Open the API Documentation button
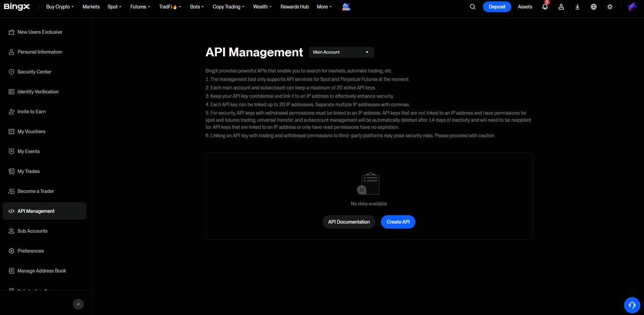This screenshot has height=315, width=644. (x=349, y=222)
